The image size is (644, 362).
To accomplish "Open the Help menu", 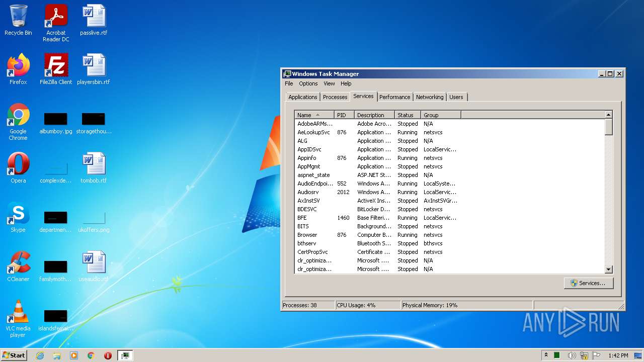I will (x=346, y=83).
